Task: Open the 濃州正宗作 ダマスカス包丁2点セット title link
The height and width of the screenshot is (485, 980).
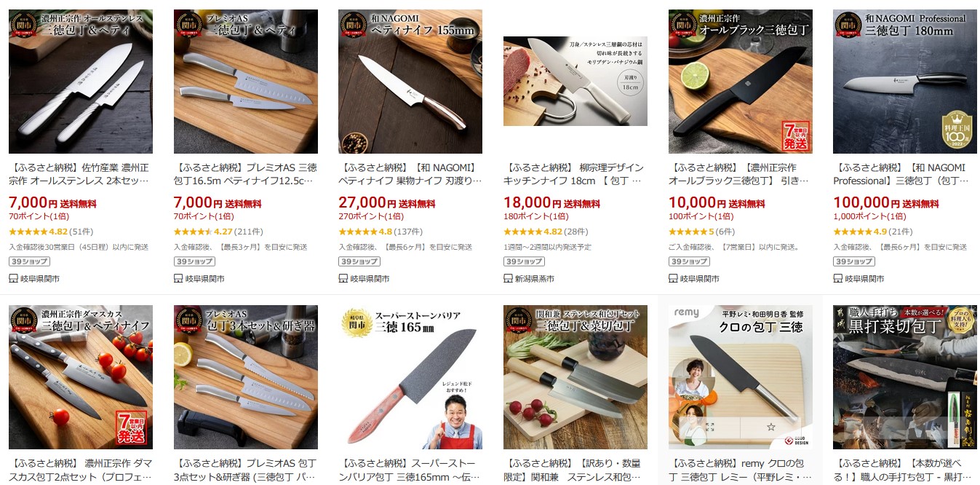Action: [81, 470]
